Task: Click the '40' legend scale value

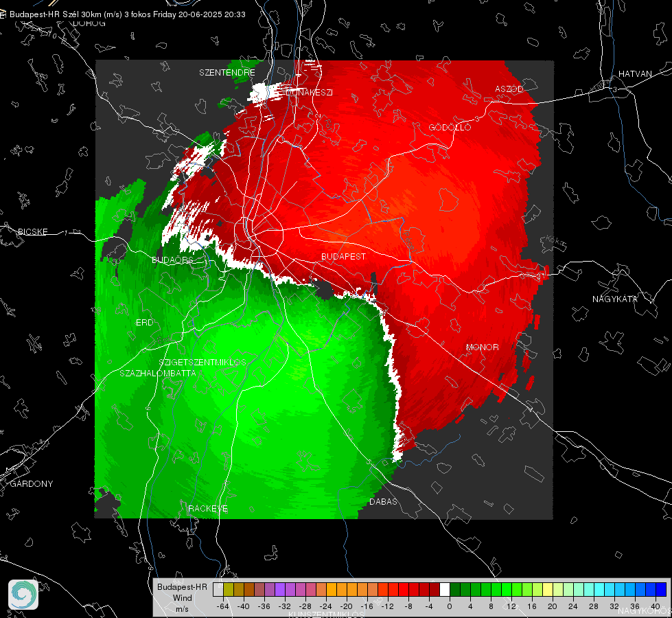Action: (656, 606)
